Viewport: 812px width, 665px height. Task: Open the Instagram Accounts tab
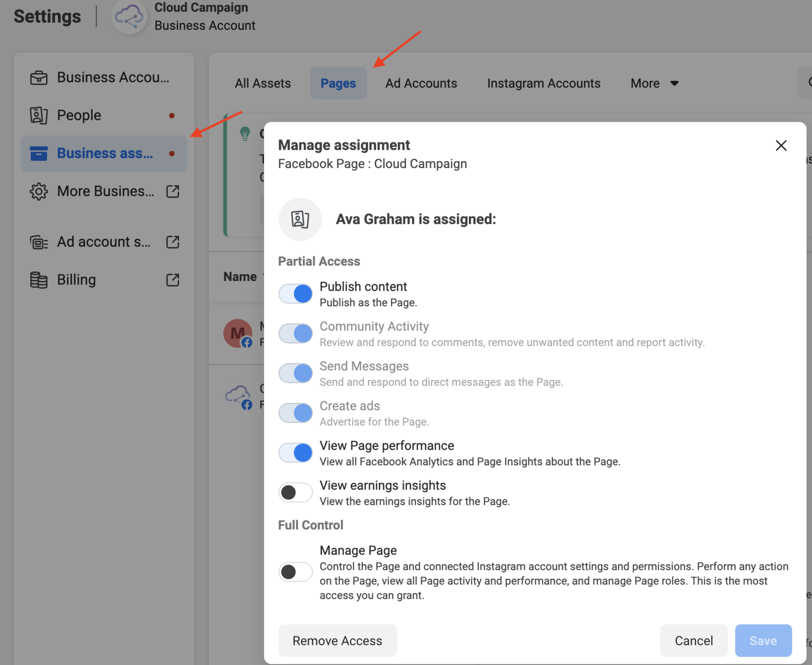click(x=544, y=83)
